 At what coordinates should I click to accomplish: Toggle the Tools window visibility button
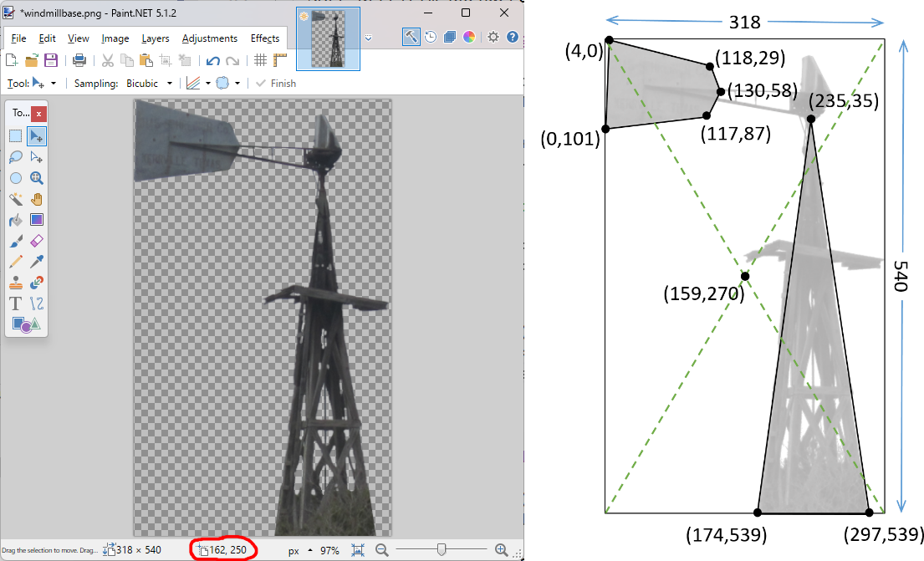pyautogui.click(x=411, y=37)
